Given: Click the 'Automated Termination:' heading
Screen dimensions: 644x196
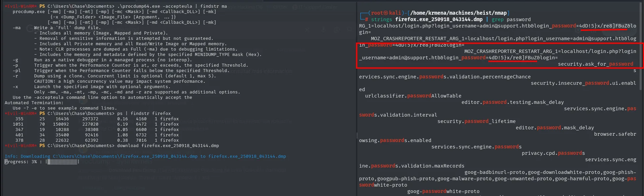Looking at the screenshot, I should tap(34, 103).
